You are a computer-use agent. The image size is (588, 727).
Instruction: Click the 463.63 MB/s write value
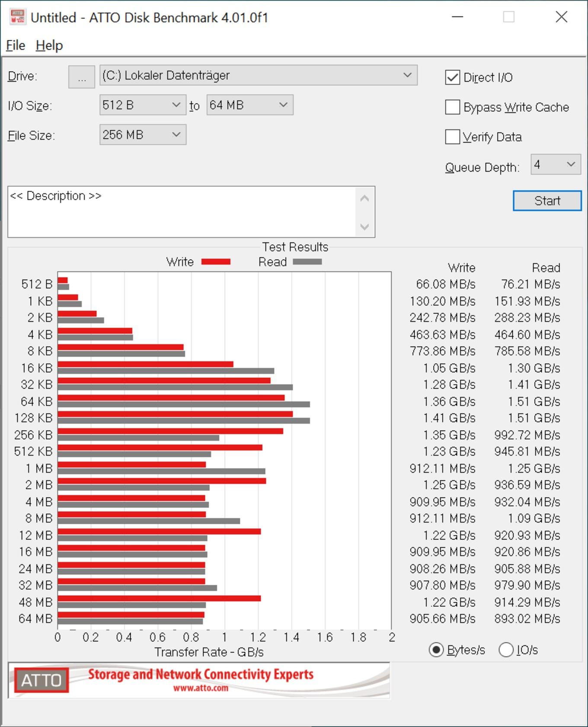click(442, 335)
